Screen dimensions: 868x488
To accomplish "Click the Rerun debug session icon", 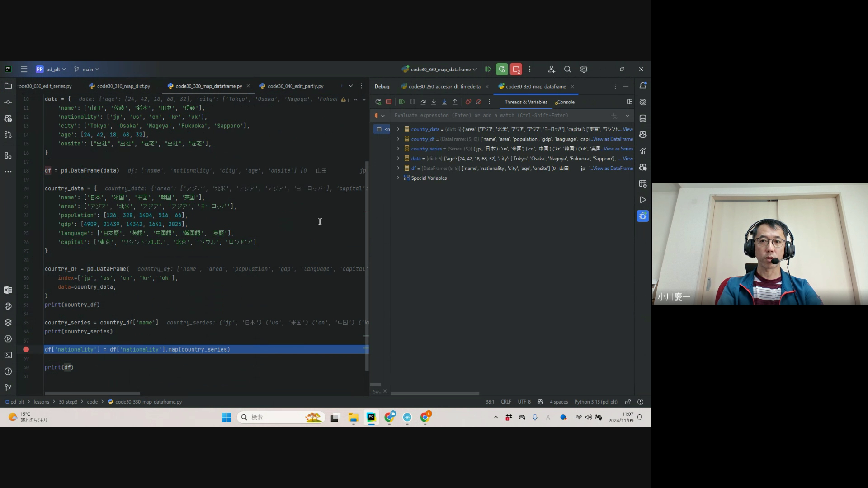I will (x=378, y=102).
